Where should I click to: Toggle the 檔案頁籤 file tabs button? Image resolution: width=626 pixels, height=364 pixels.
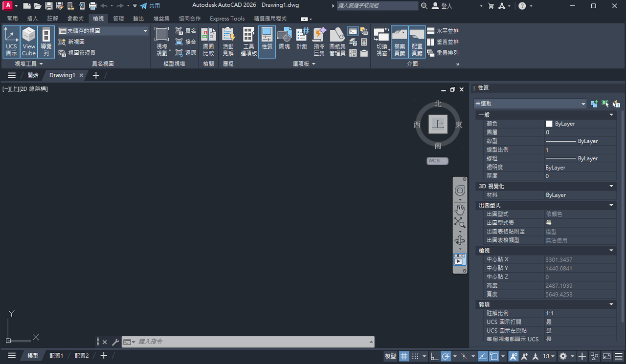point(400,42)
